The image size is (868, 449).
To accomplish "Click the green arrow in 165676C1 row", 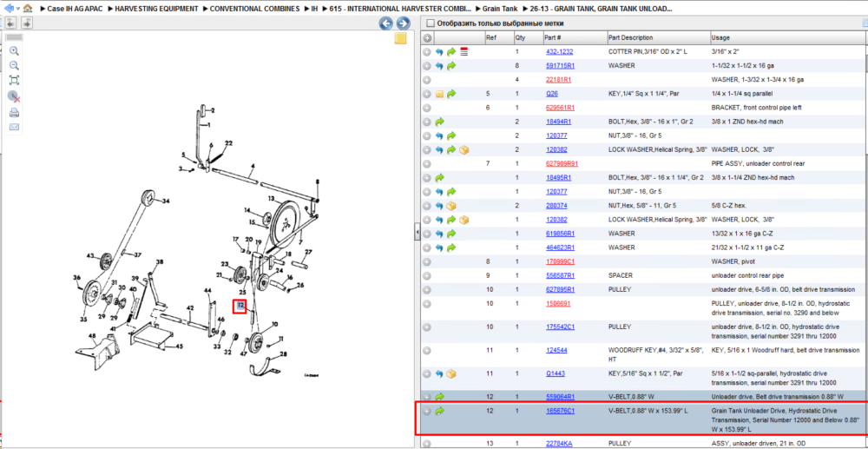I will click(439, 411).
